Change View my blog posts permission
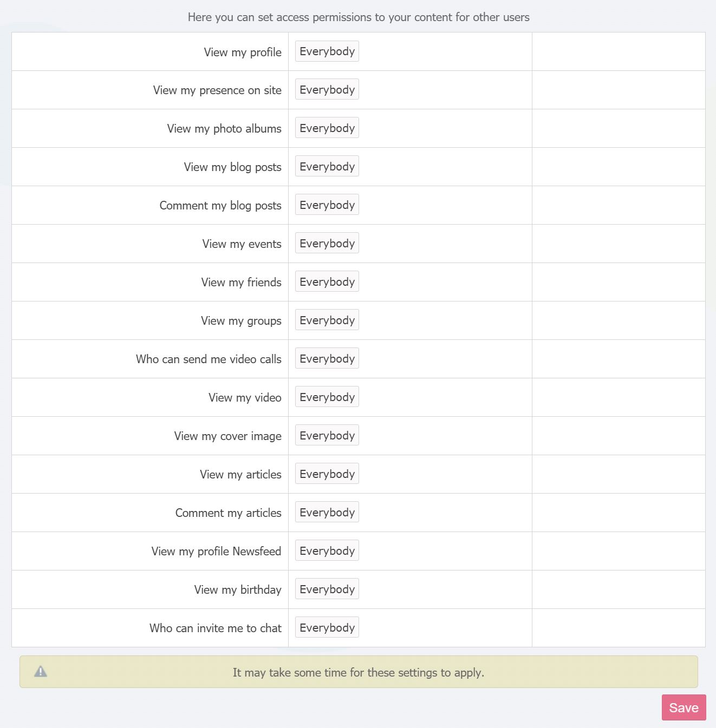 [327, 167]
